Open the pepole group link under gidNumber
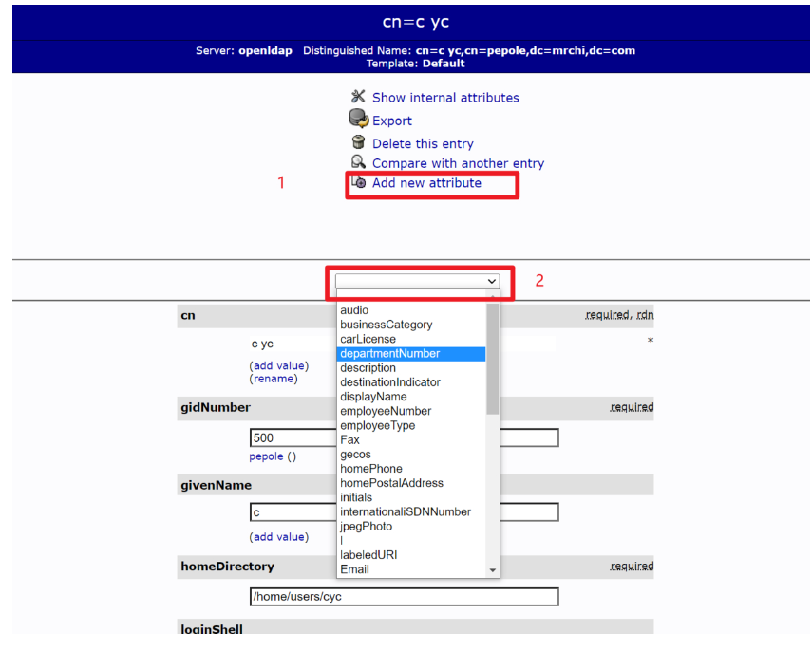This screenshot has height=651, width=812. coord(266,456)
